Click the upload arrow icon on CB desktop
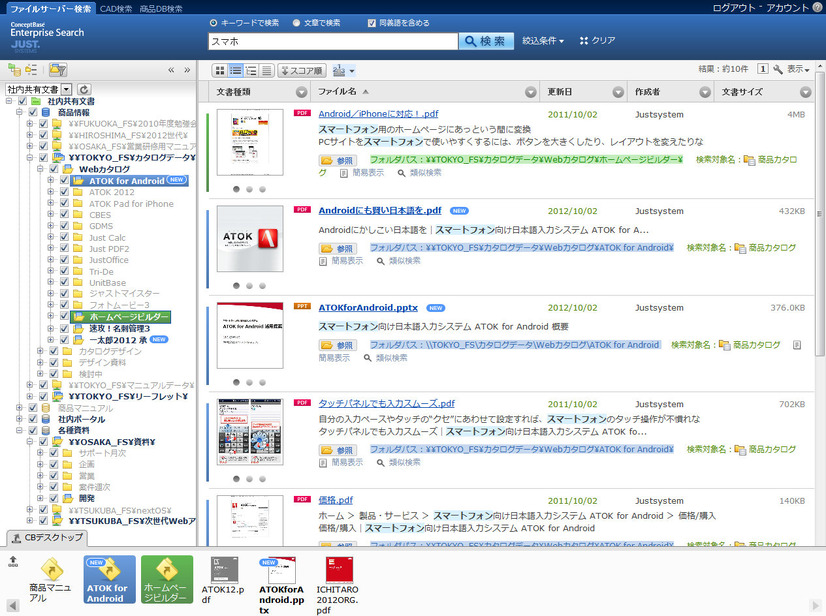 pyautogui.click(x=13, y=562)
